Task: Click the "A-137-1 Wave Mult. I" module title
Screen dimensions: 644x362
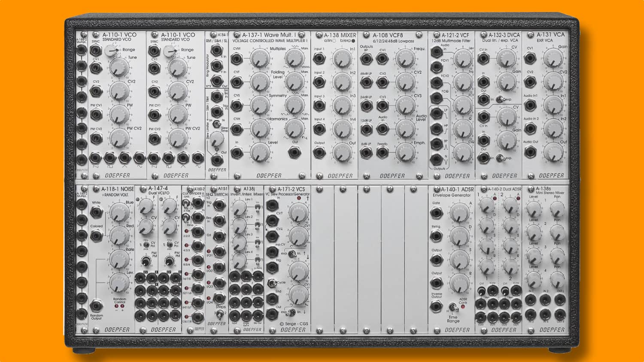Action: click(x=268, y=35)
